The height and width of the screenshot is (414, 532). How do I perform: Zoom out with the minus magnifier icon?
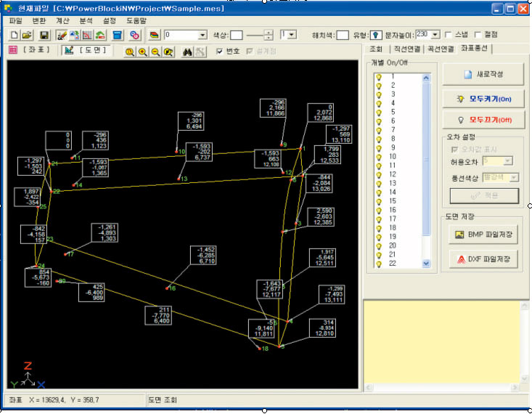(155, 52)
